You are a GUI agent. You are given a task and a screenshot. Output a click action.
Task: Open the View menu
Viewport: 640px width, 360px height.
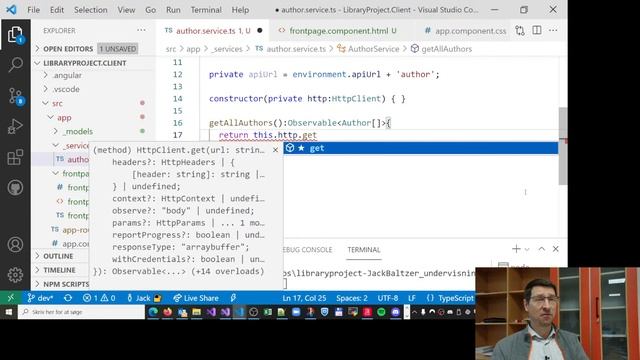tap(127, 10)
